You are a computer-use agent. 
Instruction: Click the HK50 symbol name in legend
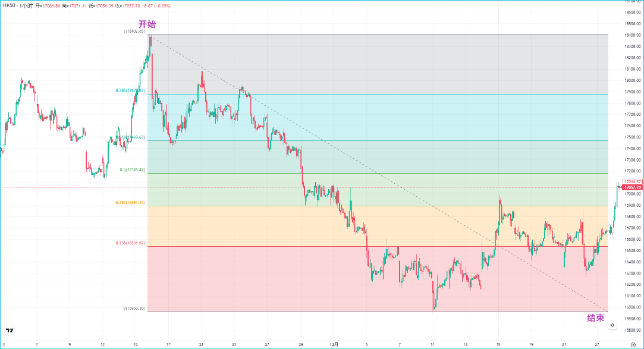(x=10, y=6)
